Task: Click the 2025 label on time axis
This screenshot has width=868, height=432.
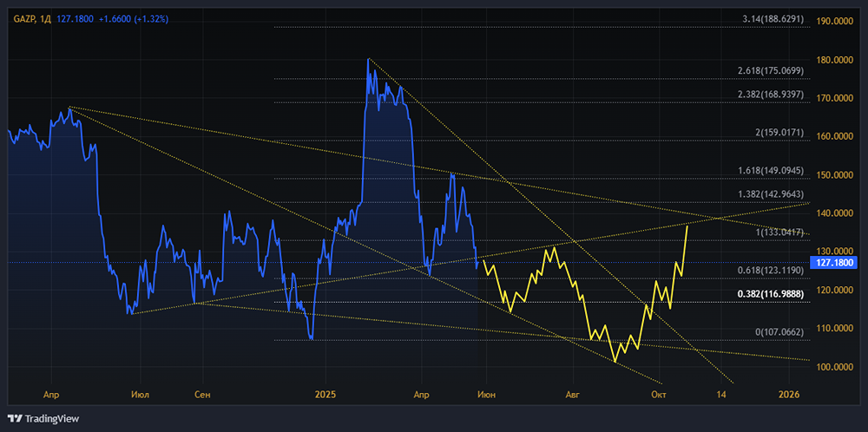Action: 325,395
